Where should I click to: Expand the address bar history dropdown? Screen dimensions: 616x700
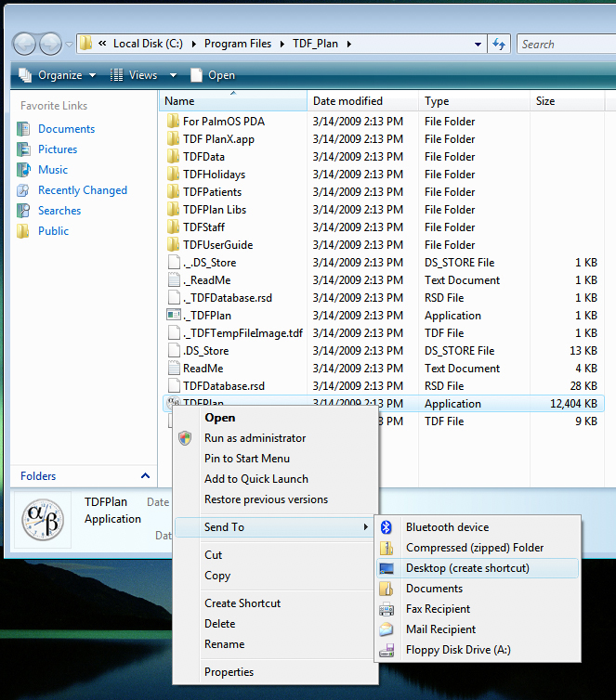(x=478, y=45)
